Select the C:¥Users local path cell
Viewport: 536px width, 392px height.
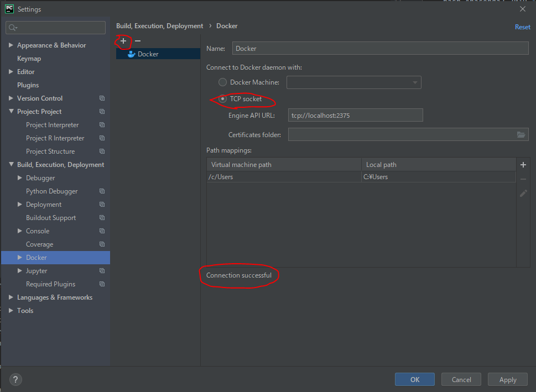coord(438,177)
